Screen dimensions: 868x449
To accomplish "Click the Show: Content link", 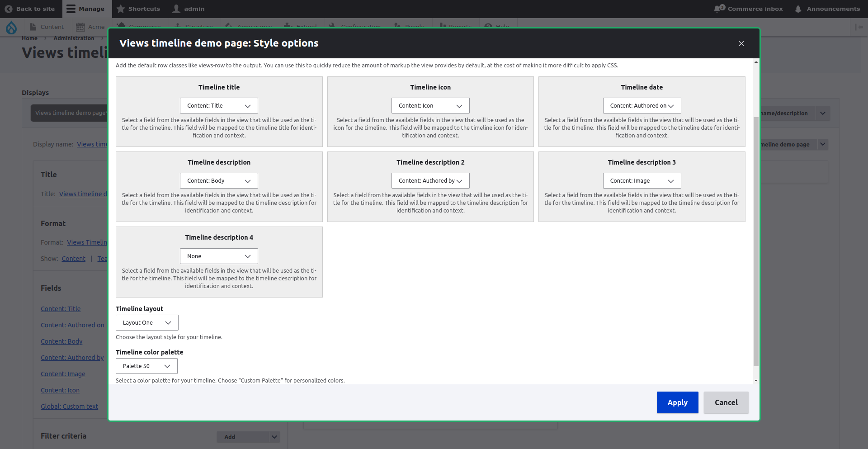I will click(x=73, y=259).
